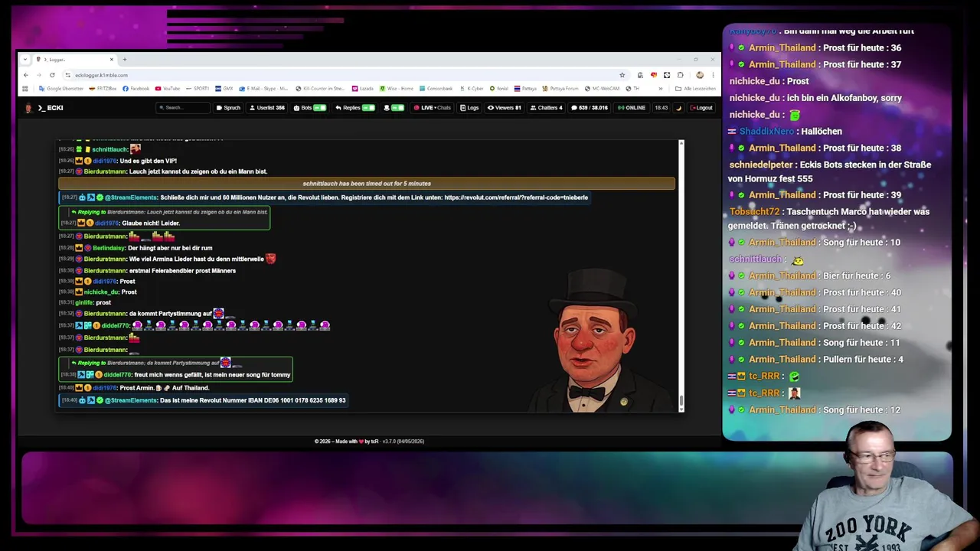Focus the Search input in ECKI navbar
This screenshot has width=980, height=551.
(x=183, y=108)
